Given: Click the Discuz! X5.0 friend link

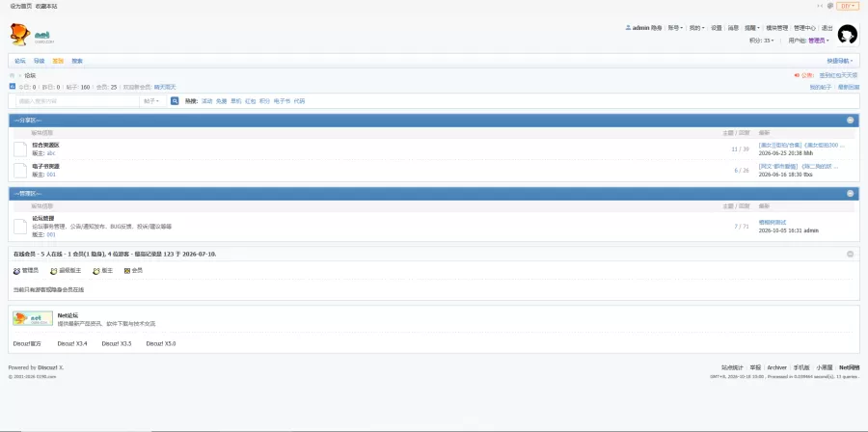Looking at the screenshot, I should [160, 343].
